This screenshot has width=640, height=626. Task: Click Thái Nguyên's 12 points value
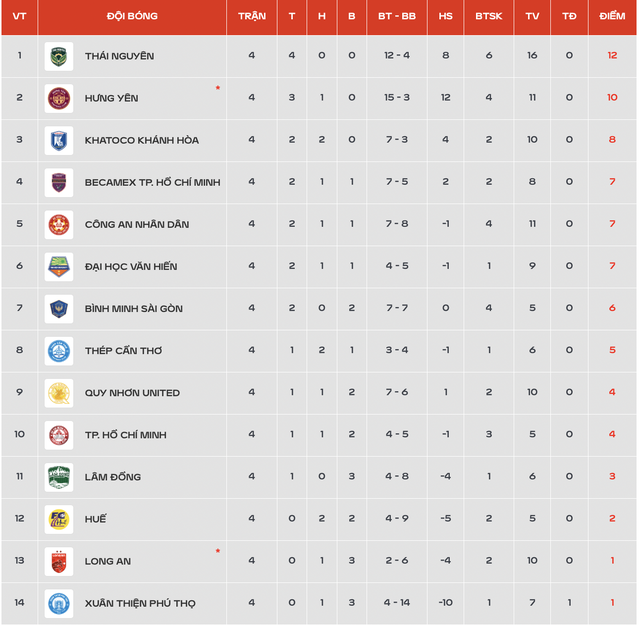point(612,55)
